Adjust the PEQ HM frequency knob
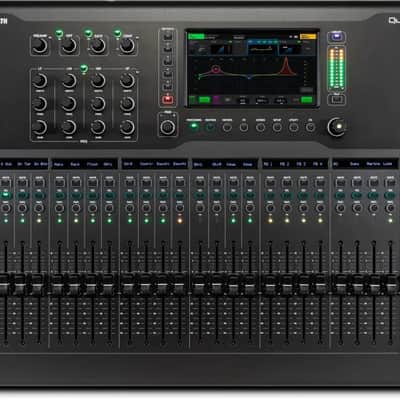Image resolution: width=400 pixels, height=400 pixels. pyautogui.click(x=98, y=104)
